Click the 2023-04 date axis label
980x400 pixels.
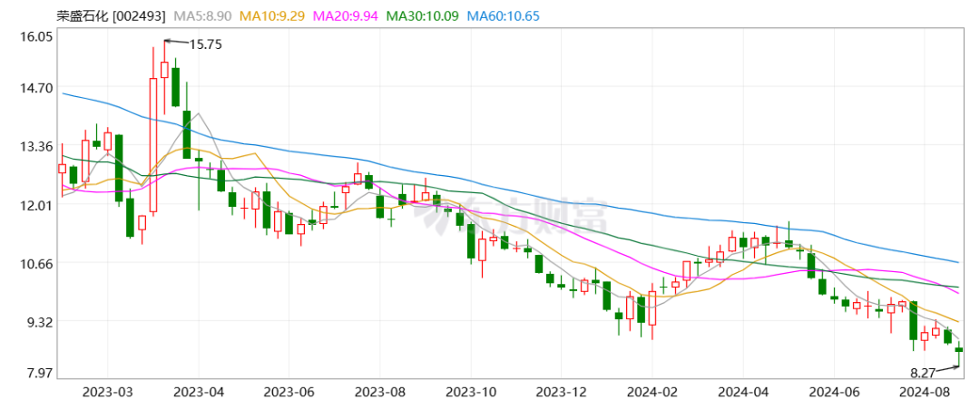[x=199, y=391]
